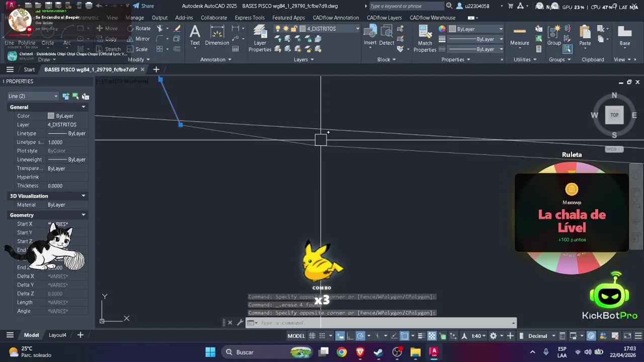644x362 pixels.
Task: Select Match Properties tool
Action: 425,39
